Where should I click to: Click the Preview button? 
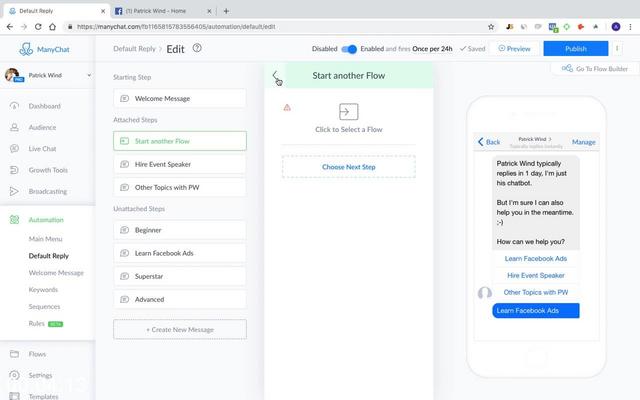pyautogui.click(x=514, y=49)
